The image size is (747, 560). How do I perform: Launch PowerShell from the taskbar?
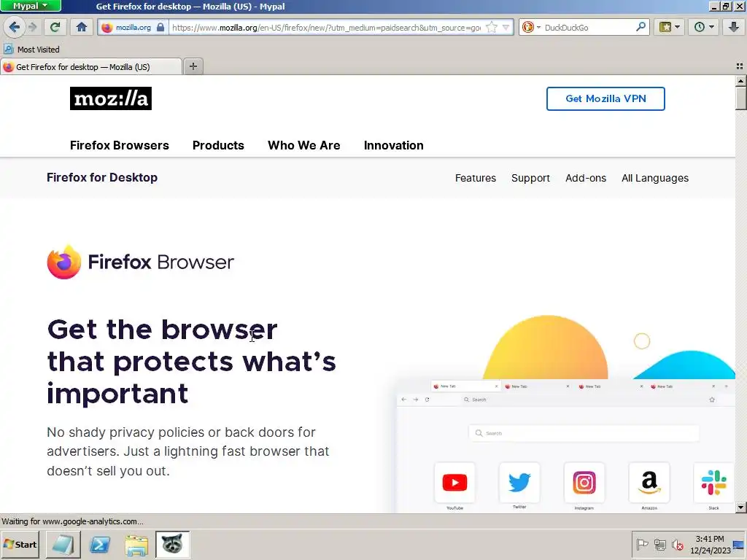100,544
